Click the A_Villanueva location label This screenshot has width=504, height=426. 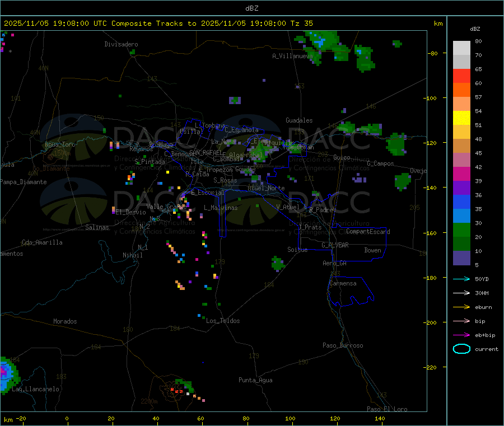click(x=292, y=56)
